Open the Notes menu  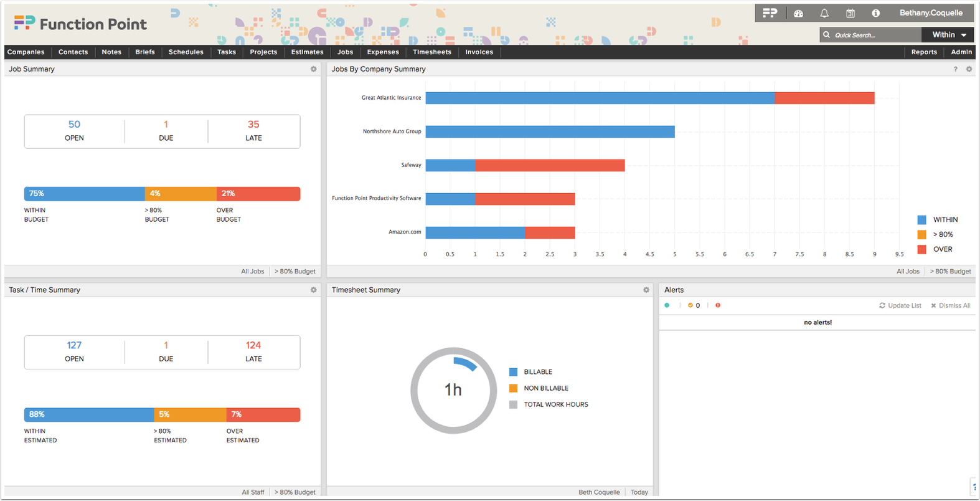tap(112, 52)
